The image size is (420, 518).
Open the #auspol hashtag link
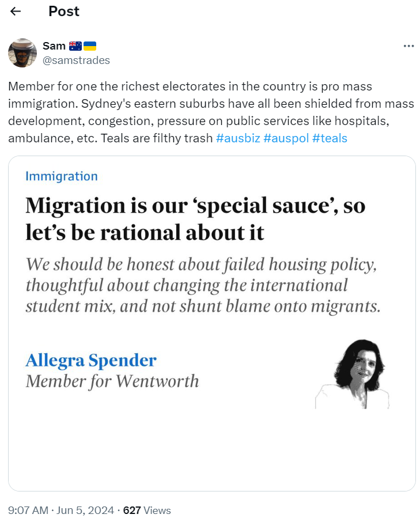point(285,138)
